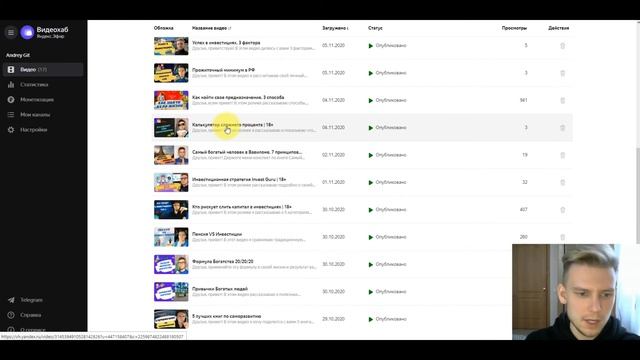Open 'Самый богатый человек в Вавилоне' video
Viewport: 640px width, 360px height.
click(x=247, y=152)
